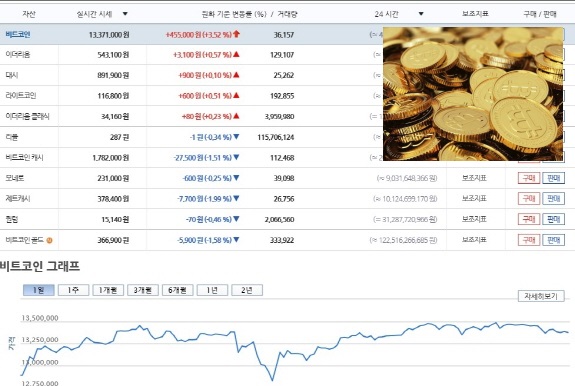The height and width of the screenshot is (386, 575).
Task: Click 구매 button in the 제트캐시 row
Action: click(x=529, y=199)
